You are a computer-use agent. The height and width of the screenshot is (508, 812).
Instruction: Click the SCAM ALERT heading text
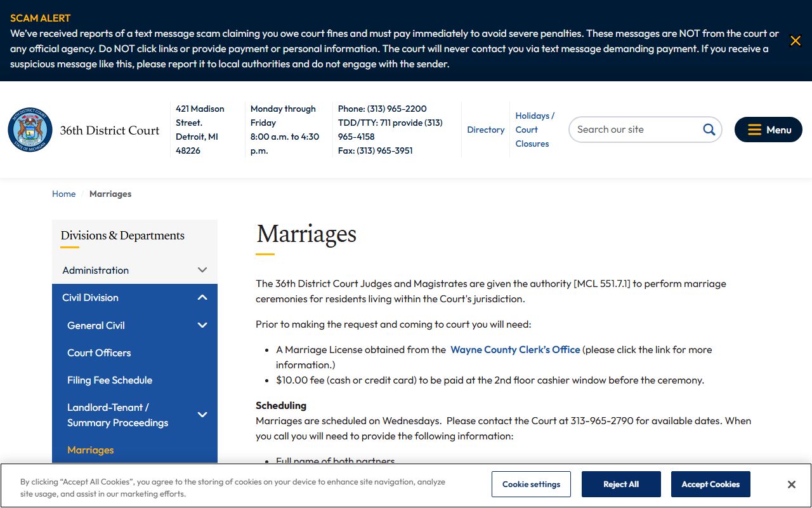point(41,18)
